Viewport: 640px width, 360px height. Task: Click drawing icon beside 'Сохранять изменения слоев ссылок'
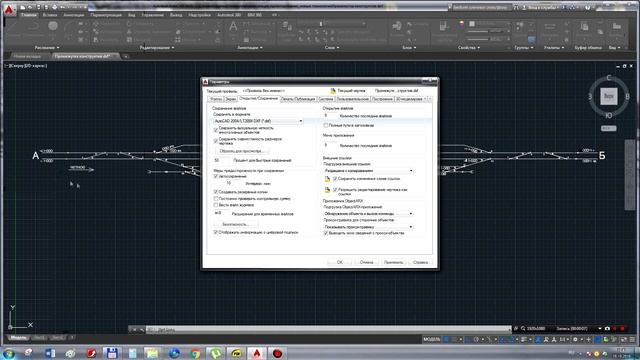327,179
